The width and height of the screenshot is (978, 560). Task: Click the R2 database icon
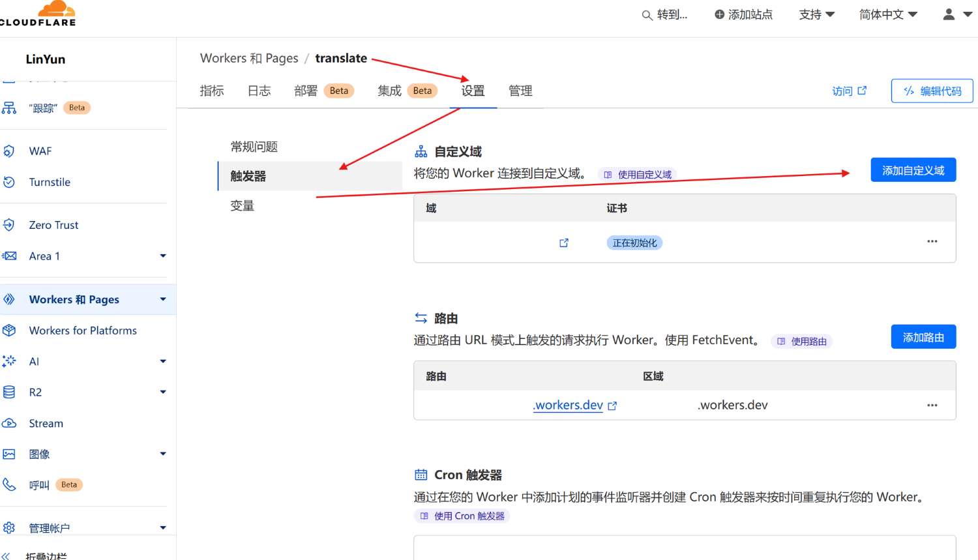tap(9, 392)
